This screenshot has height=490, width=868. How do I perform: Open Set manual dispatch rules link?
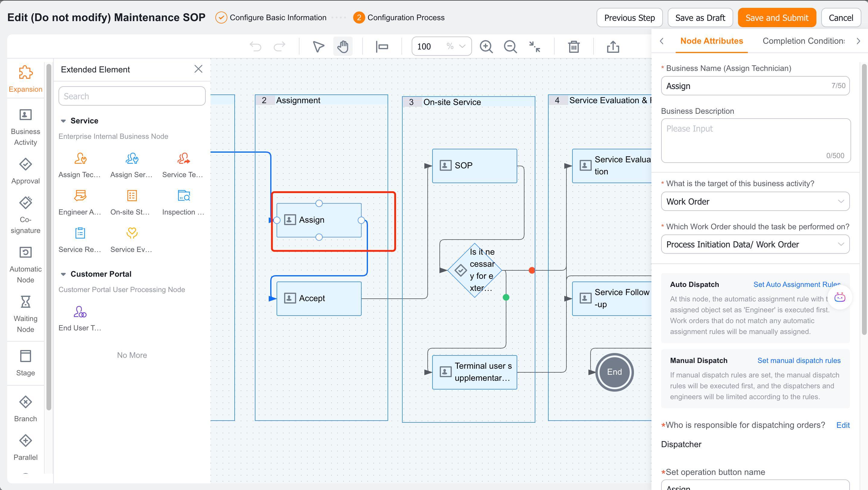pos(799,361)
